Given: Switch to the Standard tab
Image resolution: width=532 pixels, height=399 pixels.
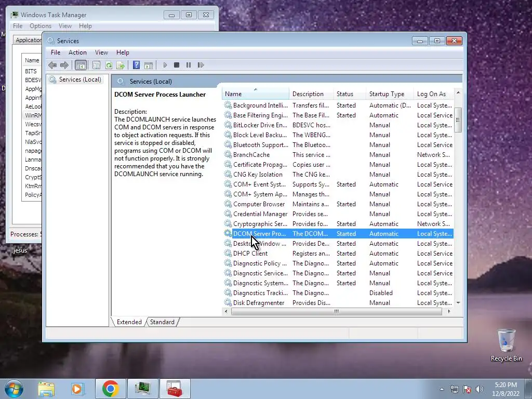Looking at the screenshot, I should [162, 322].
